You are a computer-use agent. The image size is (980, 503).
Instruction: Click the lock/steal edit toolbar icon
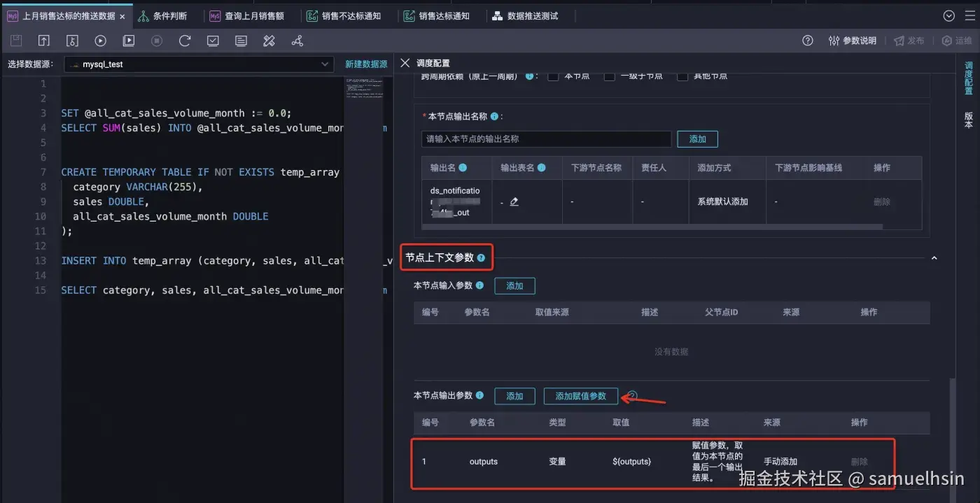pos(73,41)
